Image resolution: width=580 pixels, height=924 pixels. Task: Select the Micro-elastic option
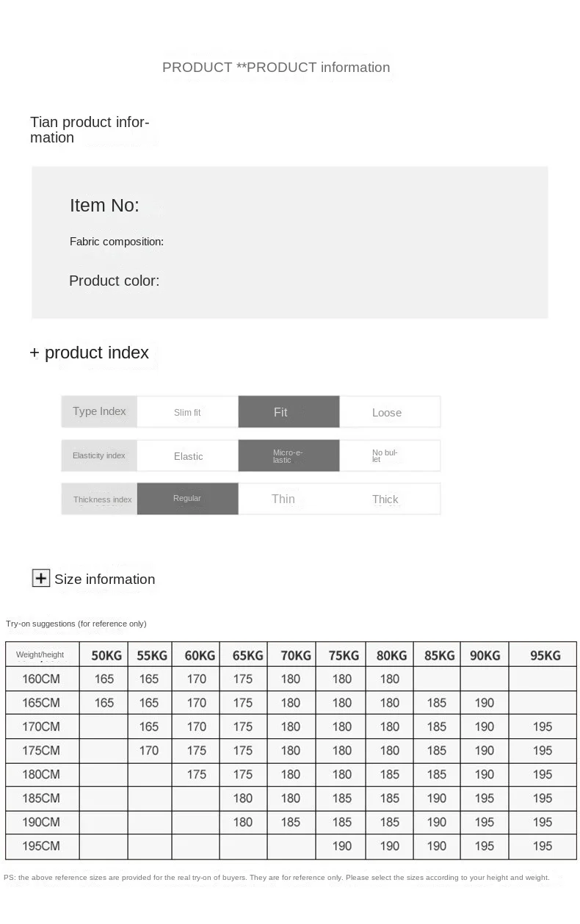tap(289, 456)
